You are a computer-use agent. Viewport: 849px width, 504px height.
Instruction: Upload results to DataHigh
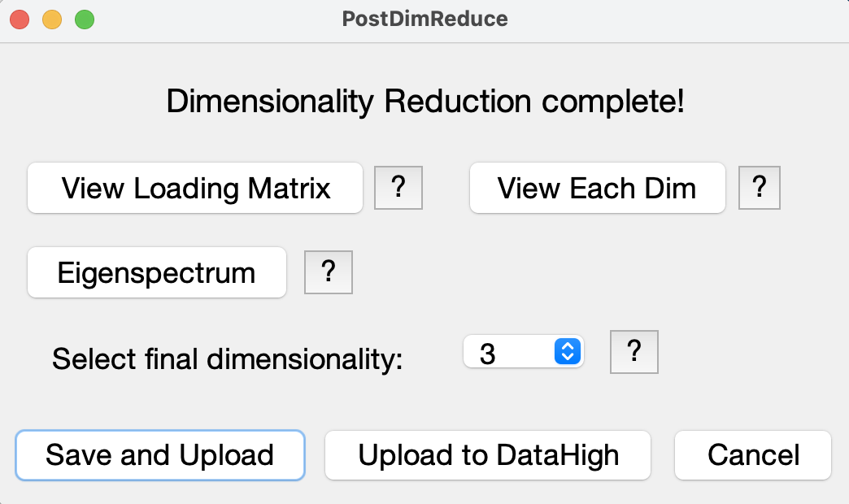[487, 455]
